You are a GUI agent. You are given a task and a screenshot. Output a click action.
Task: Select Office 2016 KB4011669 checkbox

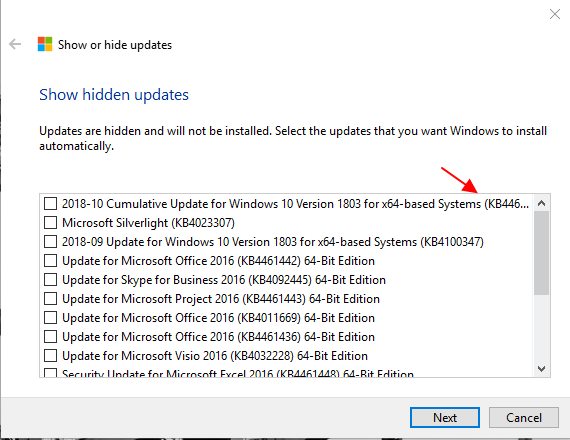pos(51,317)
